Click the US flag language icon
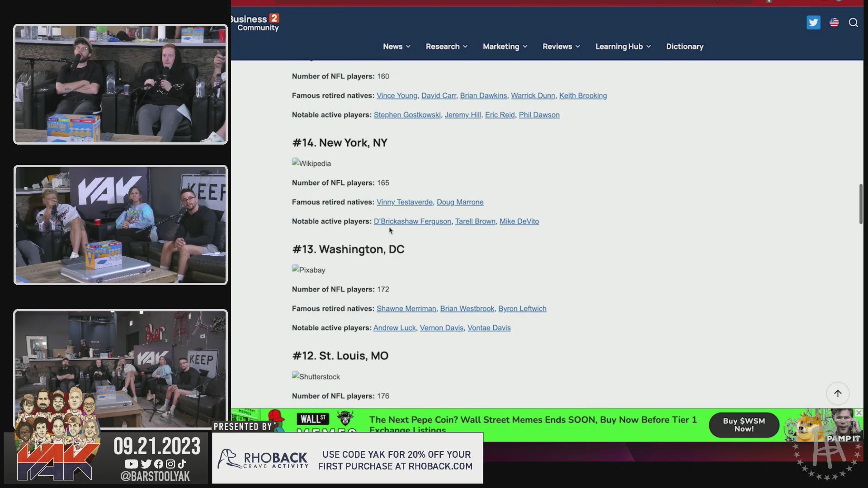The height and width of the screenshot is (488, 868). pos(834,22)
